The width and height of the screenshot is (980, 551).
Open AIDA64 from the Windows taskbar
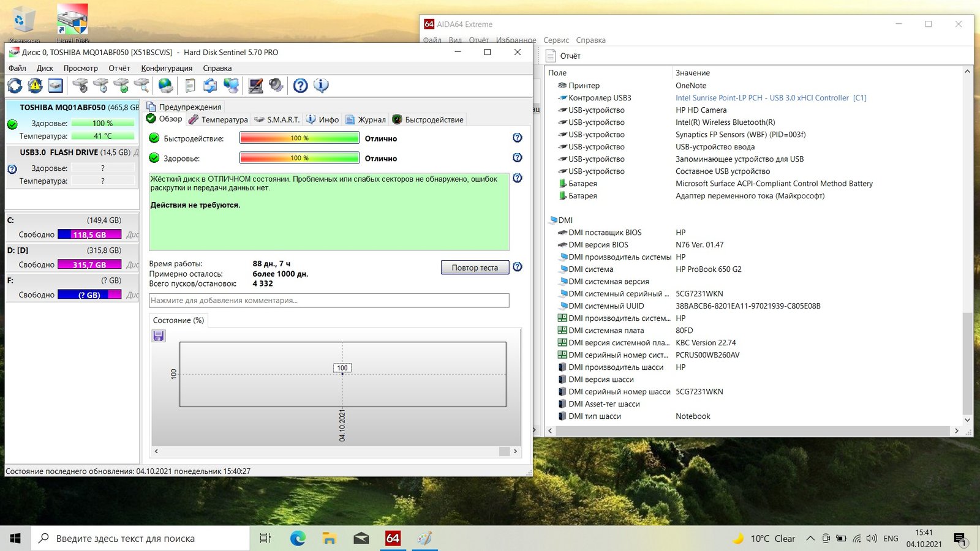[x=393, y=538]
